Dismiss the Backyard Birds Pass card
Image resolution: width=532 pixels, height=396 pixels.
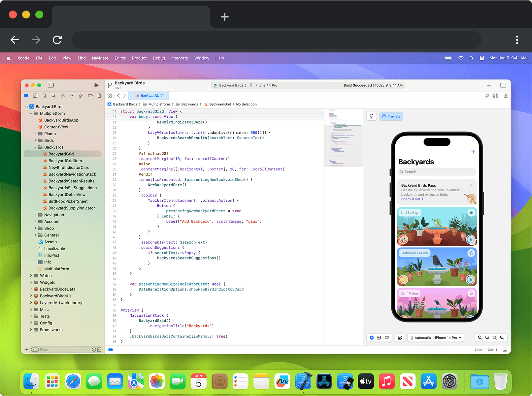point(471,185)
